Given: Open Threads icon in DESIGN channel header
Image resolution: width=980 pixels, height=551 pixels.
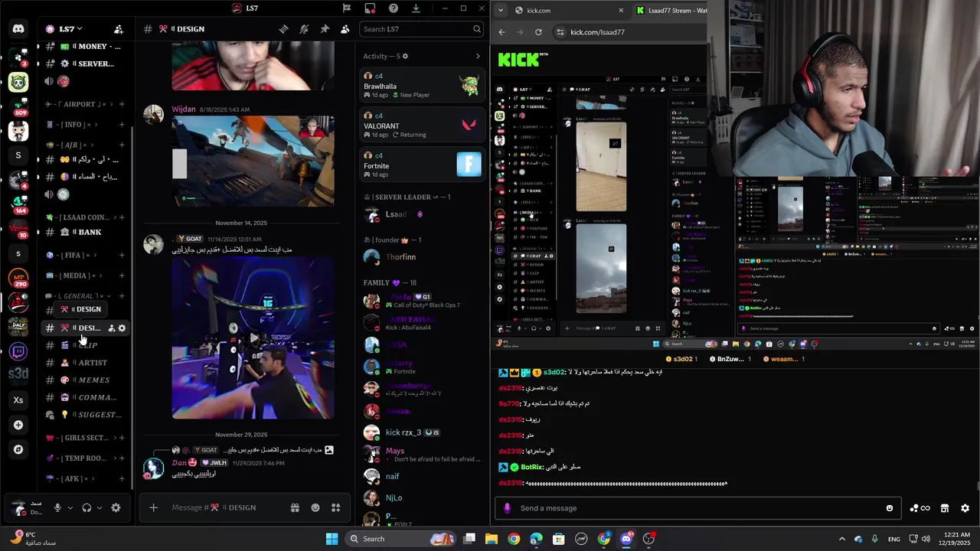Looking at the screenshot, I should (x=283, y=29).
